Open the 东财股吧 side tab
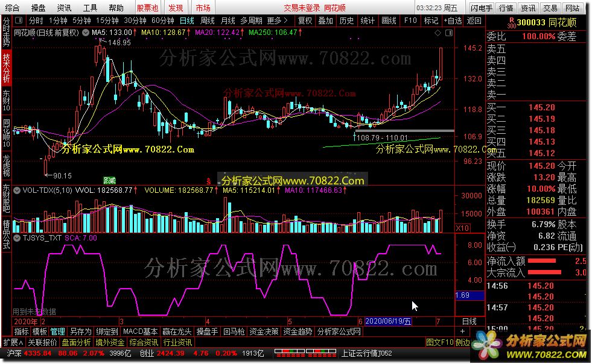The width and height of the screenshot is (592, 364). (x=7, y=198)
